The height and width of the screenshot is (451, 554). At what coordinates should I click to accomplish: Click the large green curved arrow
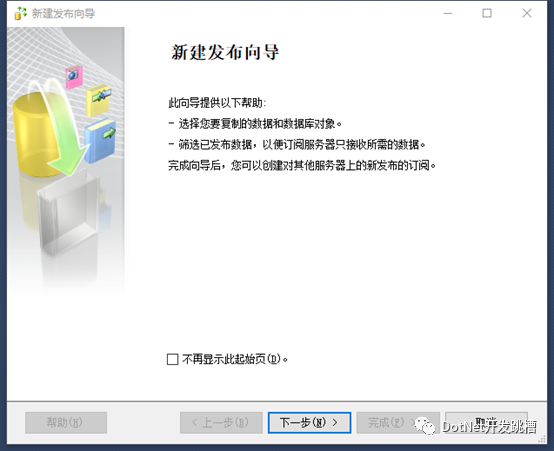click(60, 127)
